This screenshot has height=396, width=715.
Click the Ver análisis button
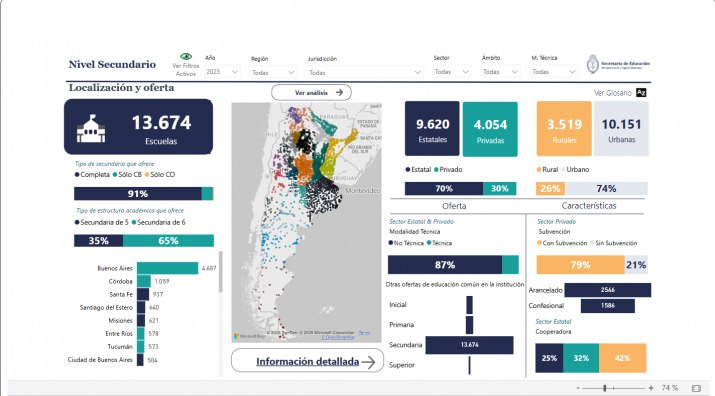pos(311,93)
